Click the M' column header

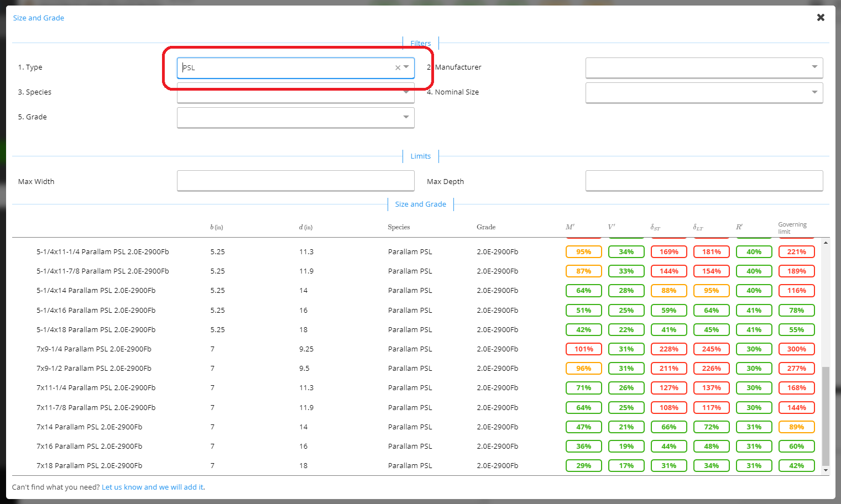570,227
